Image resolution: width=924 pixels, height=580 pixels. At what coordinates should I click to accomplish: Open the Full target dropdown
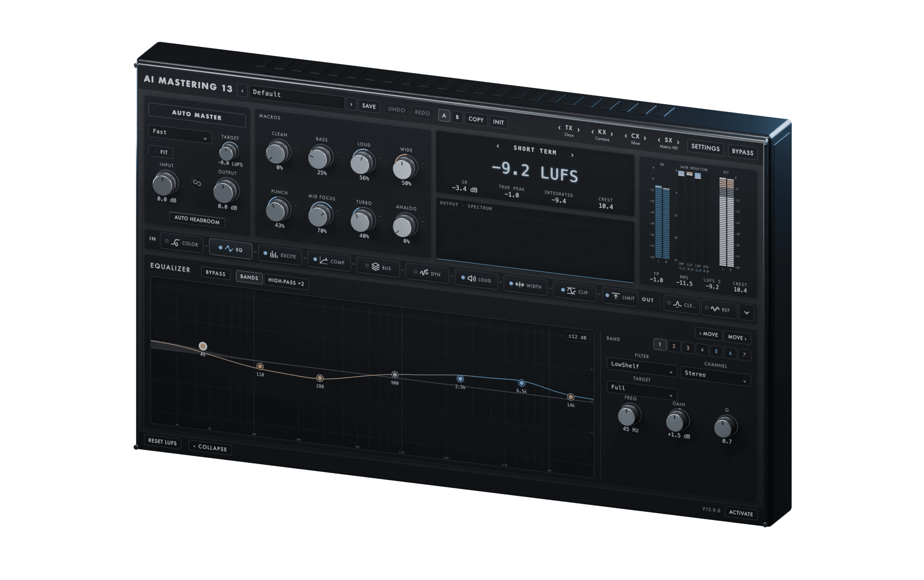click(x=641, y=390)
